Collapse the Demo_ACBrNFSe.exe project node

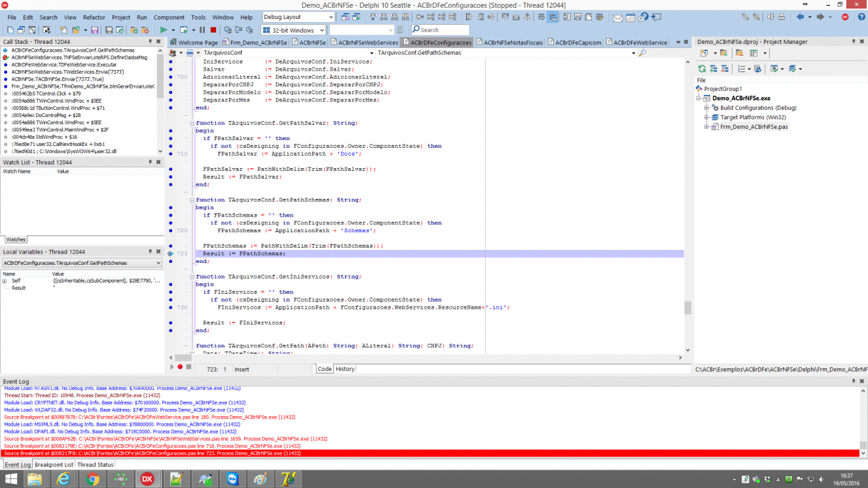click(699, 98)
